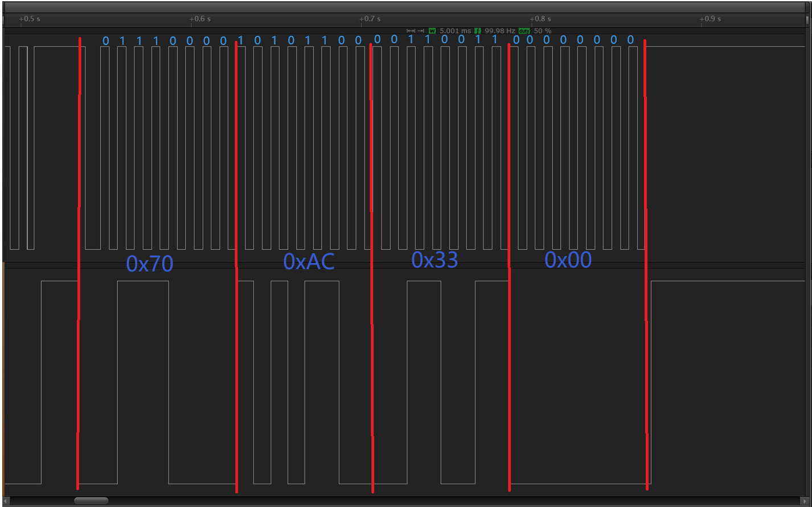This screenshot has height=507, width=812.
Task: Click the horizontal scrollbar right arrow
Action: click(803, 501)
